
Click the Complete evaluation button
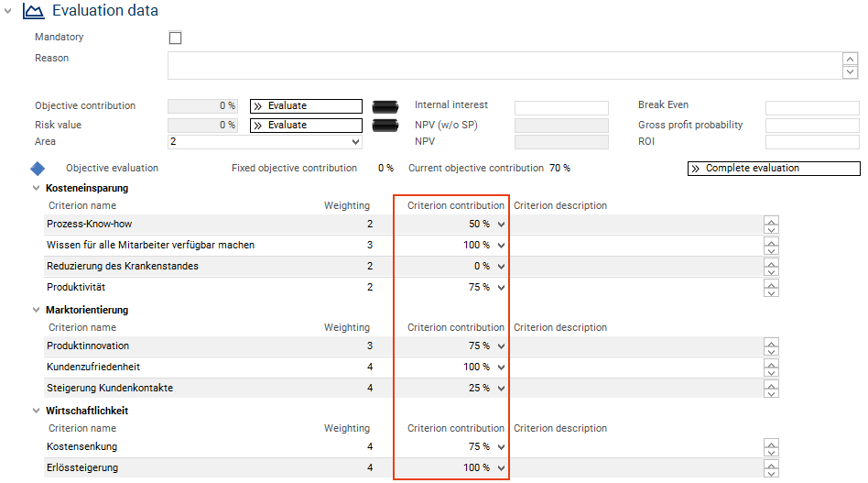tap(774, 169)
